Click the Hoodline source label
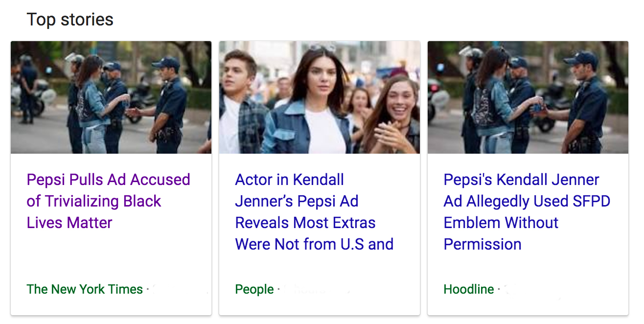Viewport: 644px width, 324px height. (x=469, y=289)
